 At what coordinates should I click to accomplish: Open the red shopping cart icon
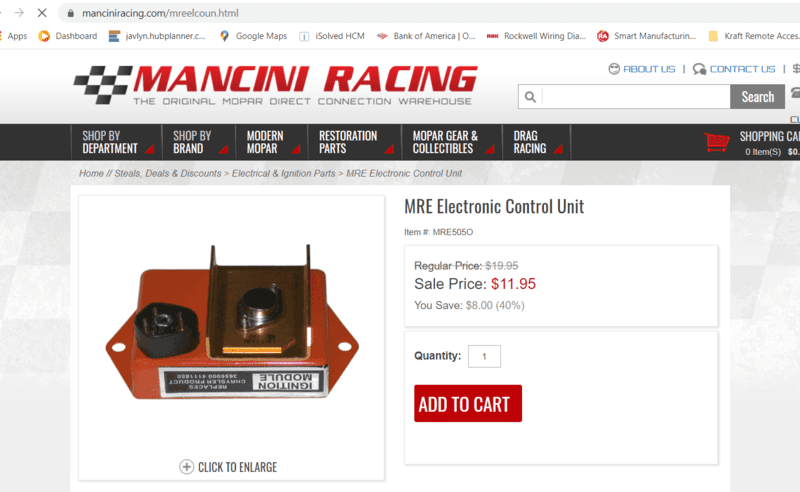click(x=717, y=142)
